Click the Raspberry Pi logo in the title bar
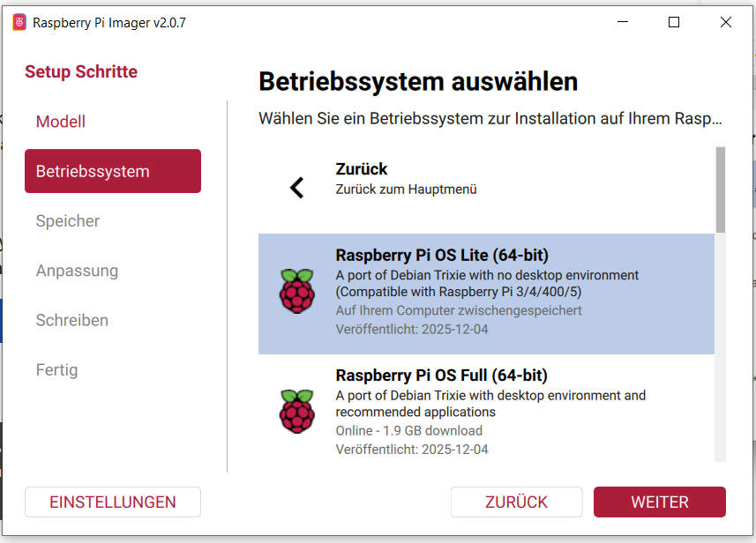This screenshot has width=756, height=543. point(19,21)
